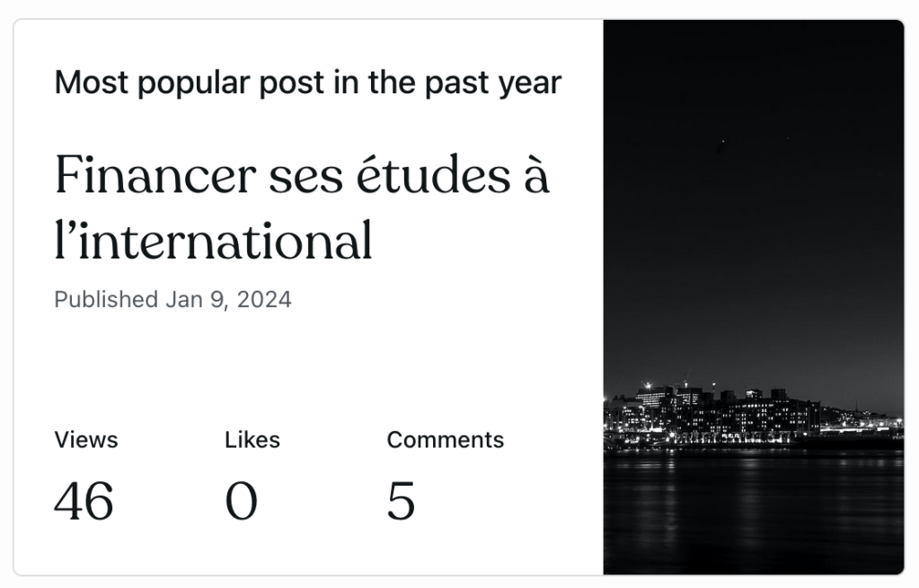The height and width of the screenshot is (588, 919).
Task: Click the Views label
Action: [85, 440]
